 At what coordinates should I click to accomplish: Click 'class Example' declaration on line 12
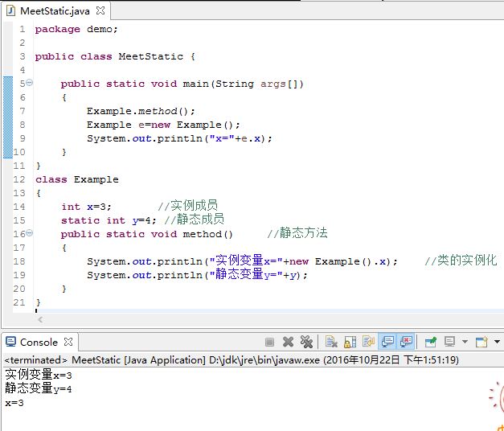pyautogui.click(x=77, y=179)
